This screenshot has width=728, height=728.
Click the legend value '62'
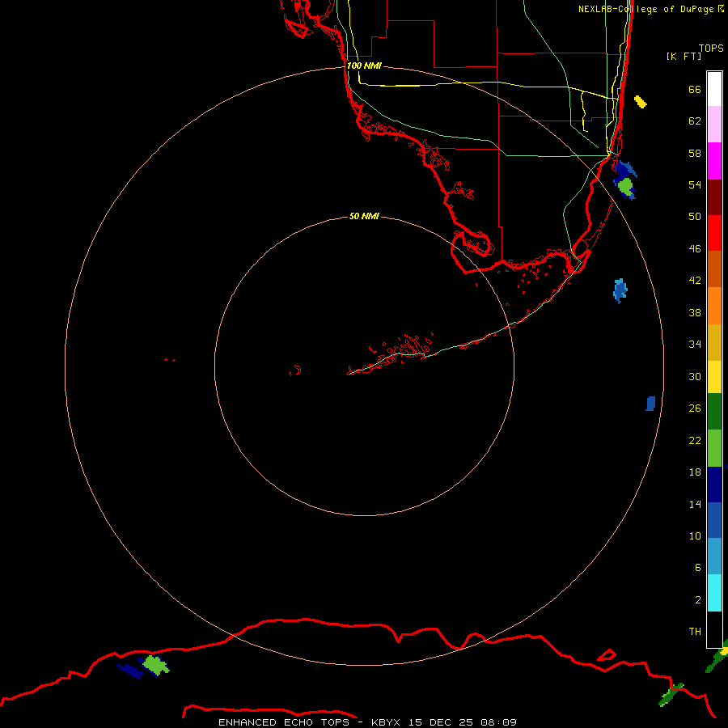click(x=695, y=121)
